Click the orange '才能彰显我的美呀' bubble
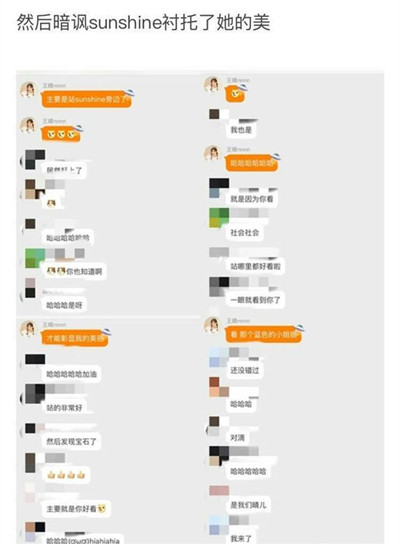 [75, 338]
